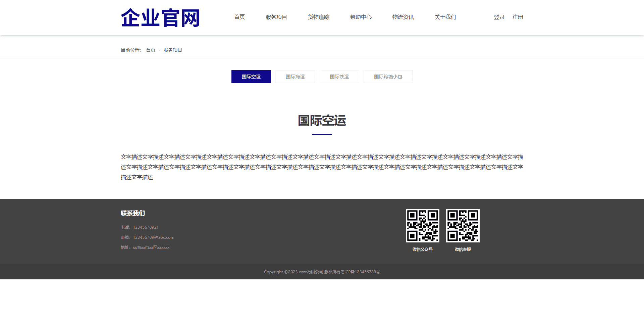Click the 文字描述 body paragraph
644x320 pixels.
click(322, 167)
